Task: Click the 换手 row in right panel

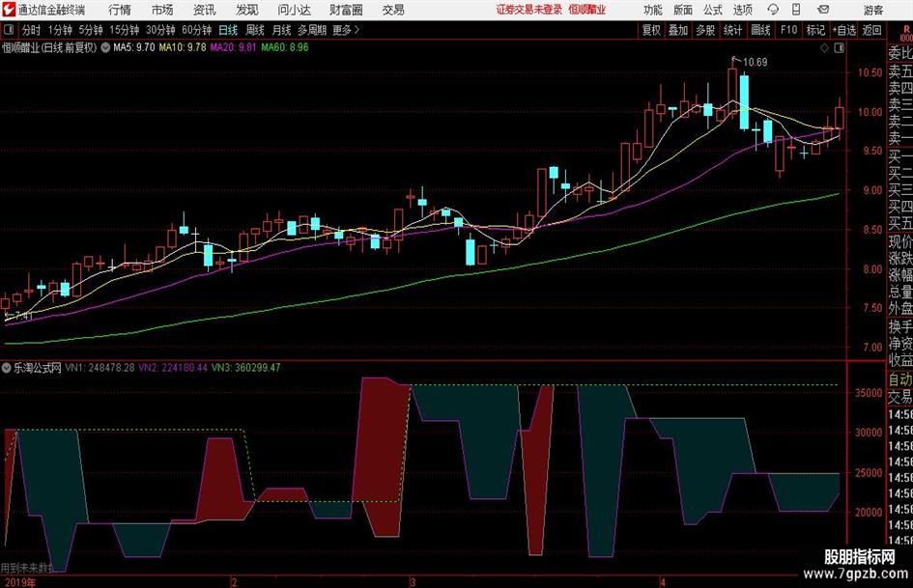Action: click(x=900, y=327)
